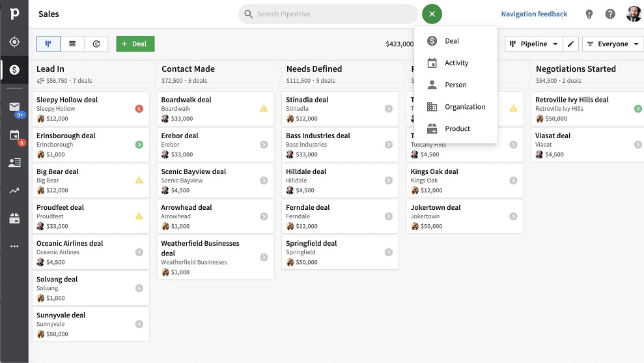Open the Boardwalk deal title
The image size is (644, 363).
[x=186, y=100]
